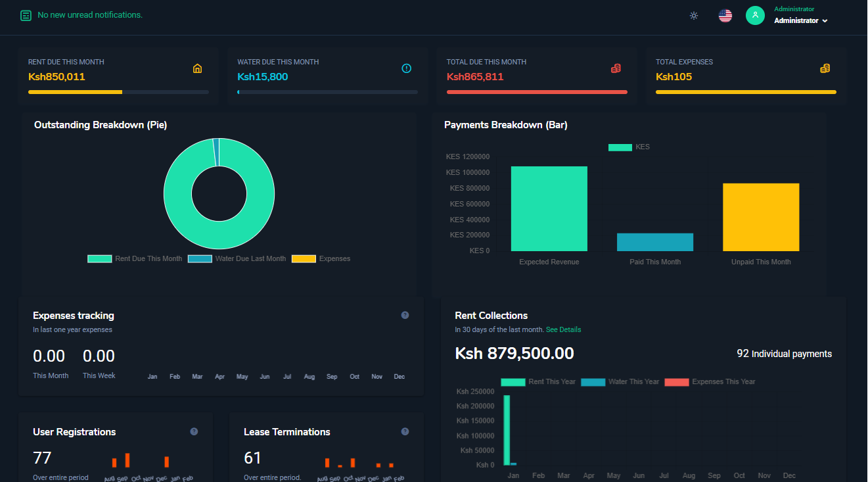Toggle Expenses legend in pie chart

[x=321, y=258]
